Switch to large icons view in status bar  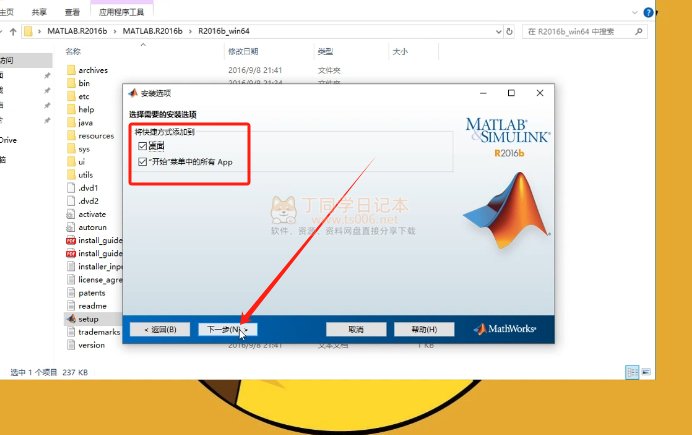point(646,372)
